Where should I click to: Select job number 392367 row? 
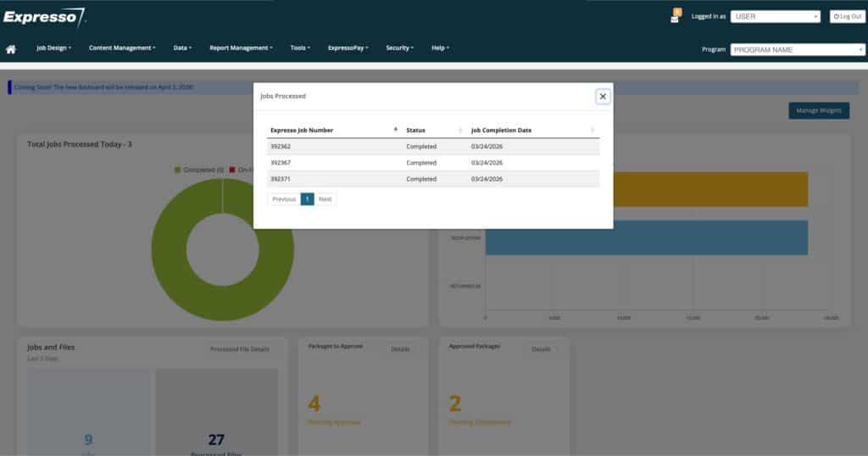(281, 163)
